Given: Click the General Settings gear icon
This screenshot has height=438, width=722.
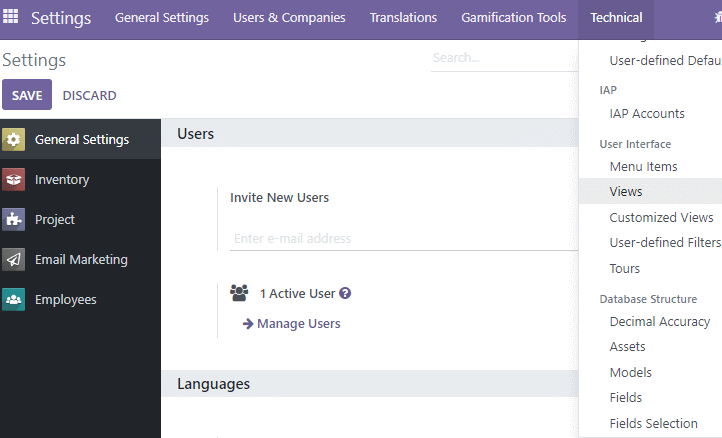Looking at the screenshot, I should (13, 140).
